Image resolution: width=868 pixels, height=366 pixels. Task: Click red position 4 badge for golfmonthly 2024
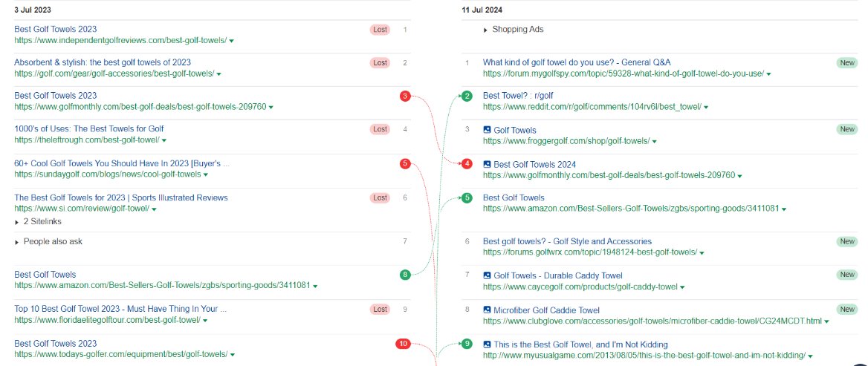coord(467,163)
